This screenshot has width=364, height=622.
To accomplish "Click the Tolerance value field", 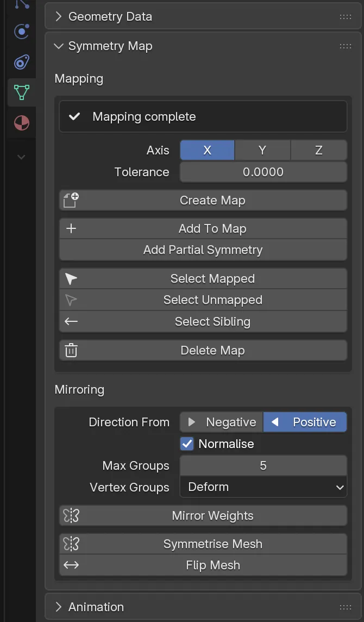I will (x=263, y=172).
